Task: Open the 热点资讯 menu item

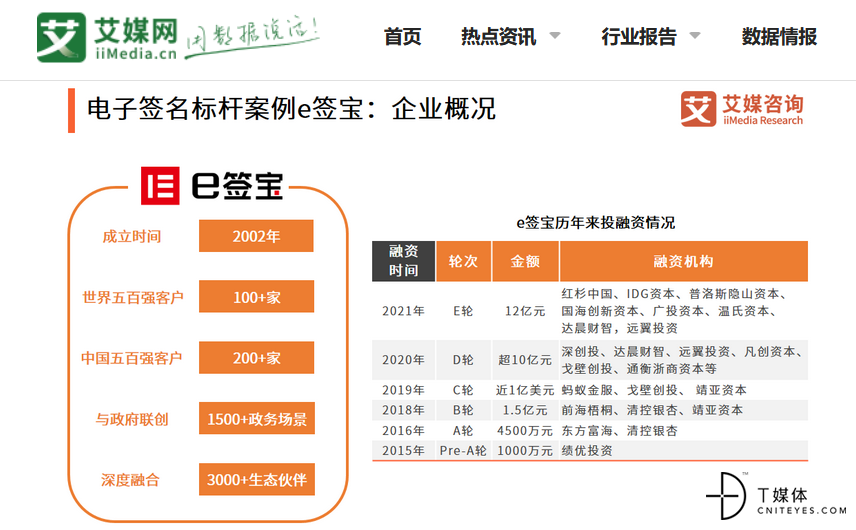Action: pos(498,37)
